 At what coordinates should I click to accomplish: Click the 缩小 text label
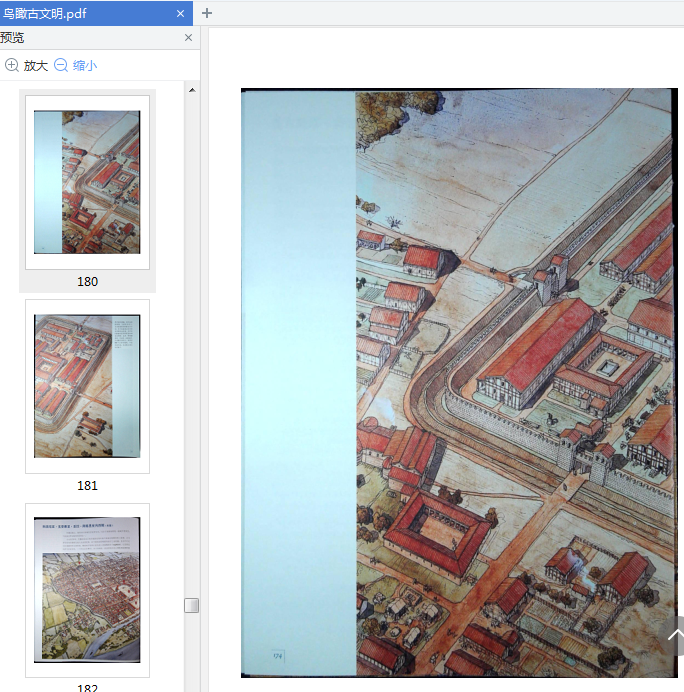(x=85, y=66)
